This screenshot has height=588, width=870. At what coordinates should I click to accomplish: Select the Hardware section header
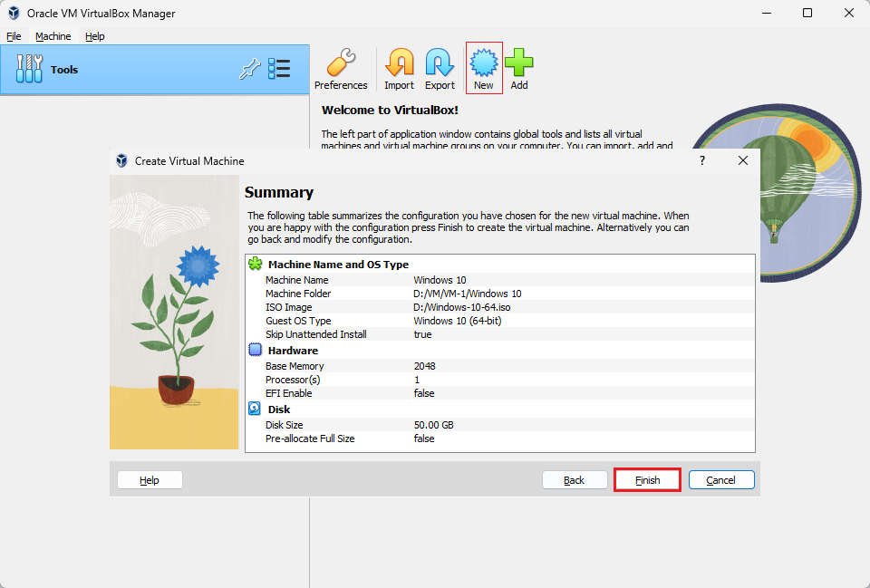(x=293, y=351)
